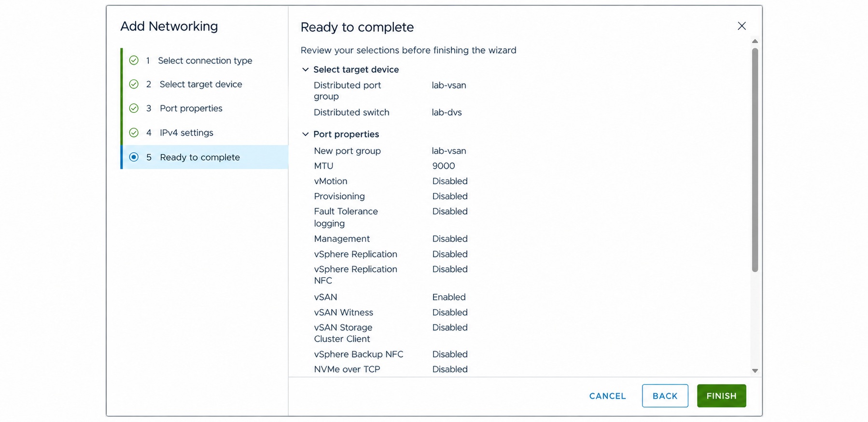
Task: Click the vSphere Backup NFC label
Action: pyautogui.click(x=358, y=354)
